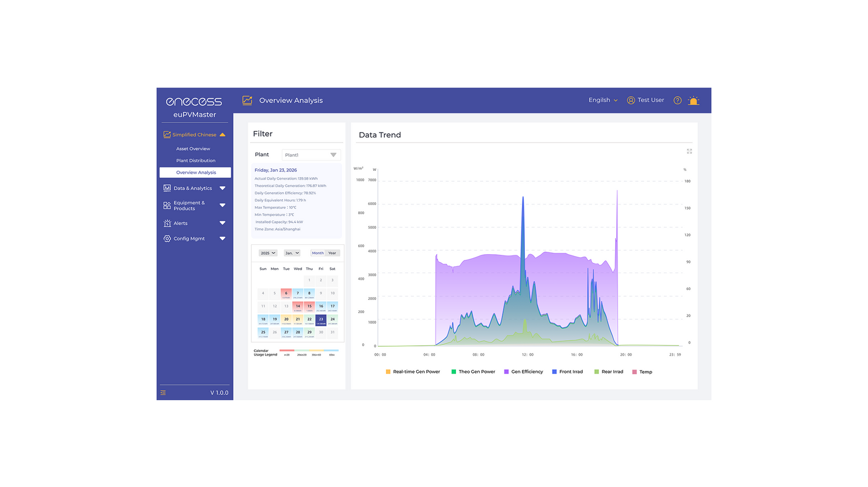This screenshot has height=487, width=868.
Task: Click the Alerts siren icon in sidebar
Action: point(167,223)
